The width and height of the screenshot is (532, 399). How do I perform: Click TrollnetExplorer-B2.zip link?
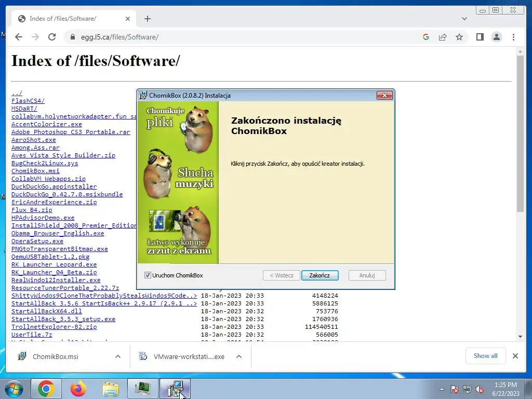(54, 327)
